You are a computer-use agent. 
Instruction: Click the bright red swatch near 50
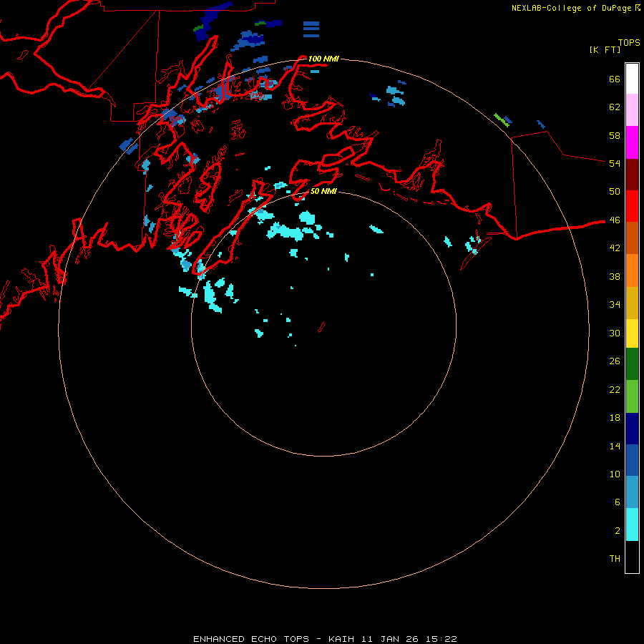632,206
